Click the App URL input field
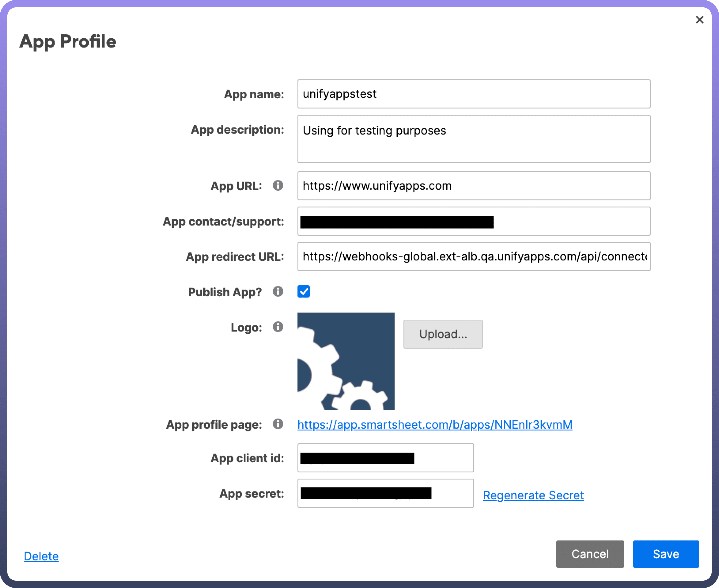Viewport: 719px width, 588px height. coord(473,186)
